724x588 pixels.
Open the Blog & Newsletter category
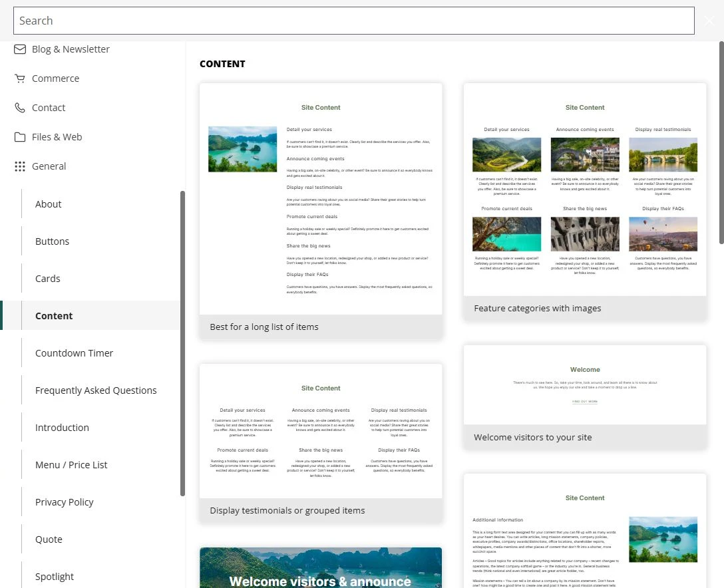pyautogui.click(x=71, y=49)
